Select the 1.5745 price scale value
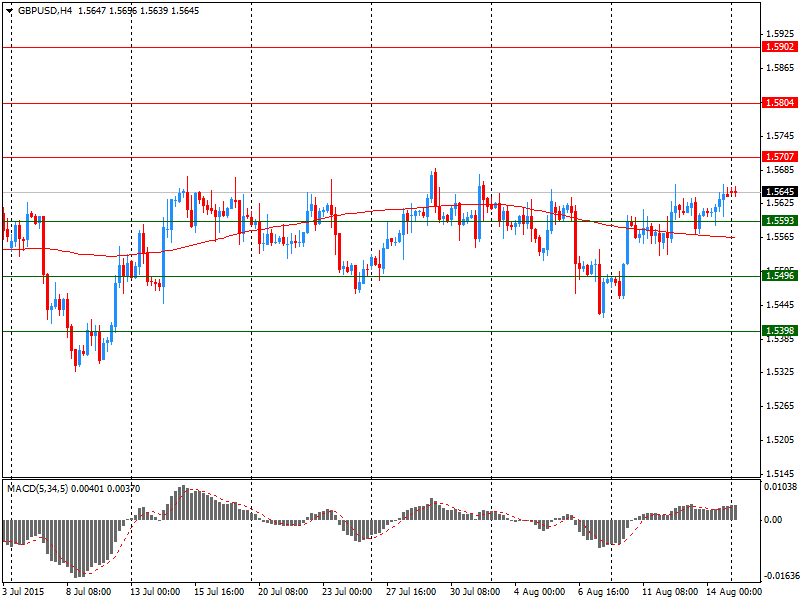 pyautogui.click(x=781, y=136)
